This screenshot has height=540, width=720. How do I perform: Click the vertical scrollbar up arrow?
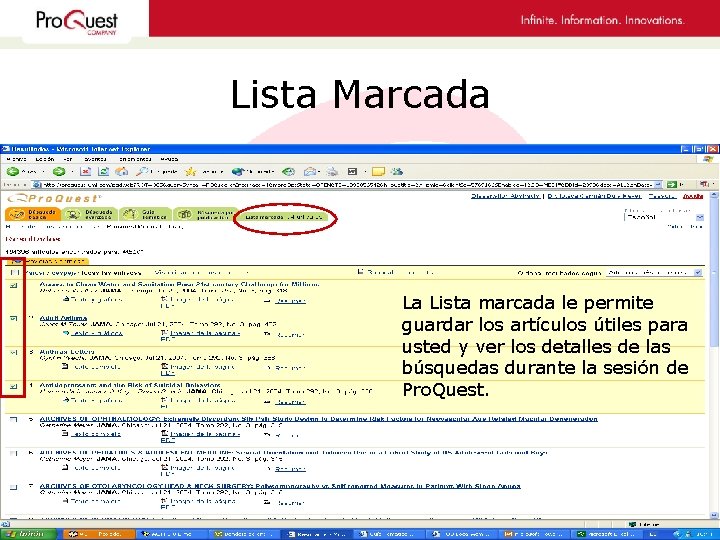coord(714,196)
